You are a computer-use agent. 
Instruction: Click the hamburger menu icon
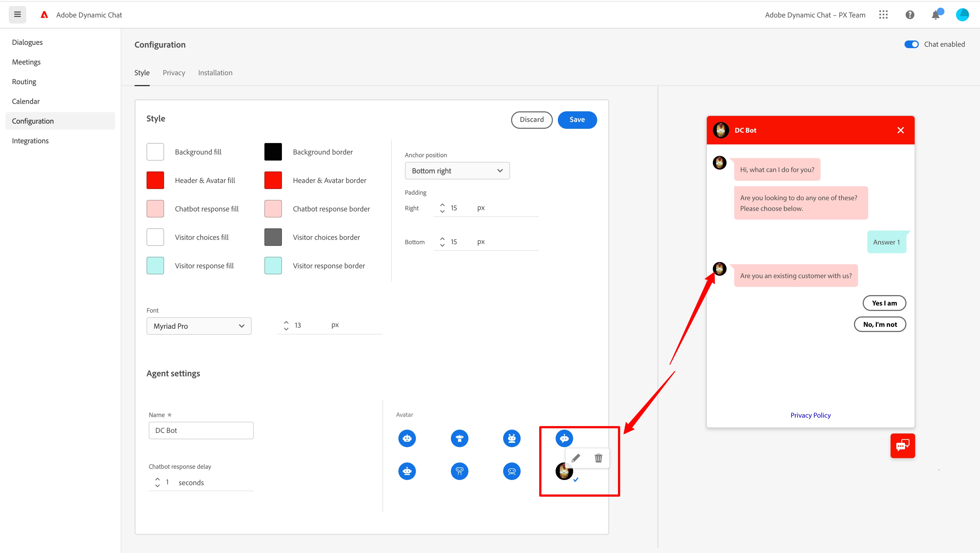pos(17,15)
